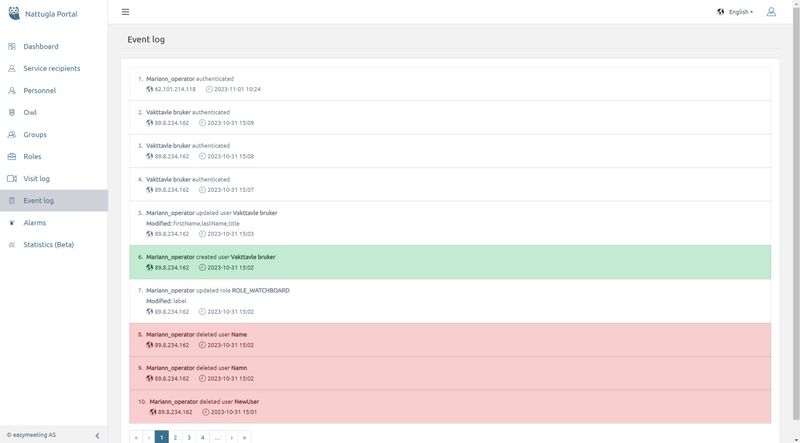The width and height of the screenshot is (800, 443).
Task: Open the user profile icon
Action: (x=771, y=12)
